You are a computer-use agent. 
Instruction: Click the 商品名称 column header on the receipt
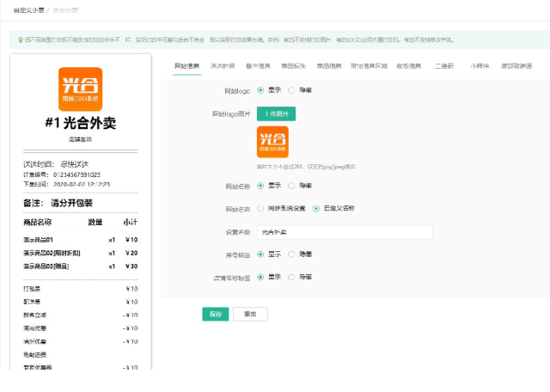click(x=38, y=222)
